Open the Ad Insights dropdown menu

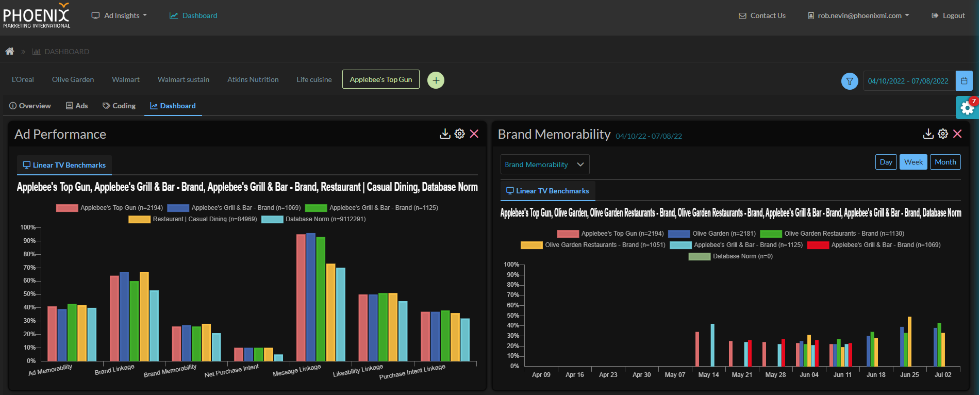coord(119,15)
